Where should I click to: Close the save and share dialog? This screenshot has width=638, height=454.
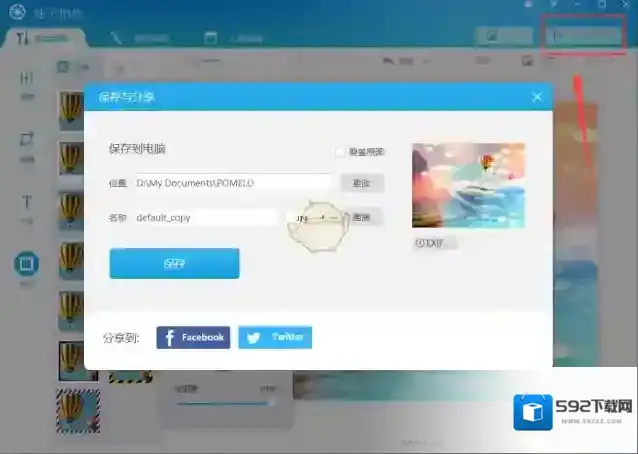pos(537,97)
